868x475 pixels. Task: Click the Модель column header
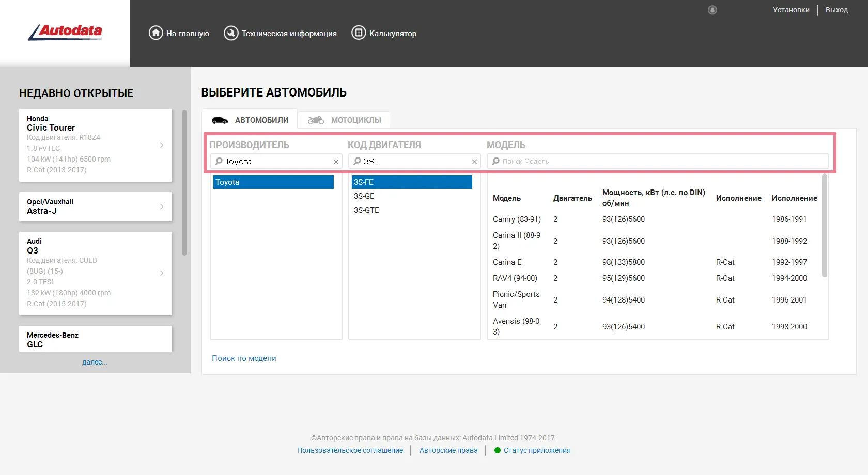pyautogui.click(x=507, y=198)
